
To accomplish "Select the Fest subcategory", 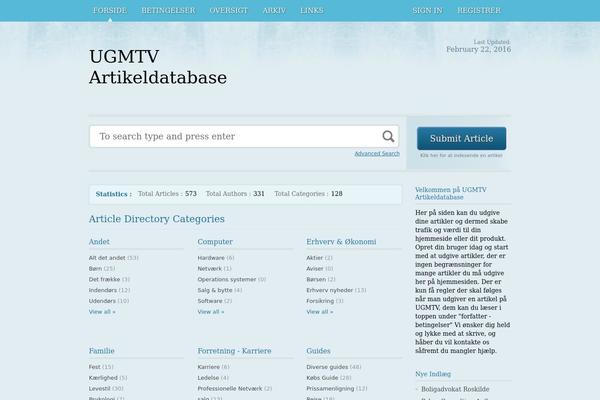I will coord(95,367).
